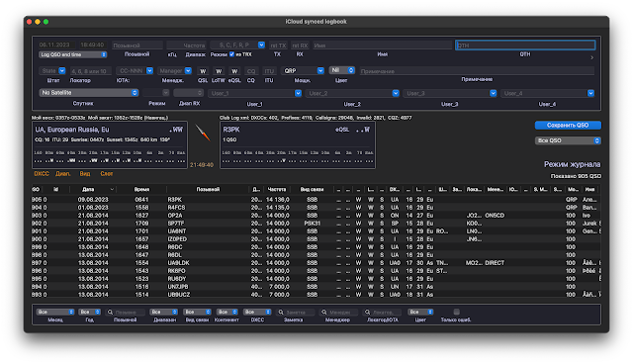
Task: Click the Локатор '4, 6, 8 или 10' field
Action: [x=90, y=71]
